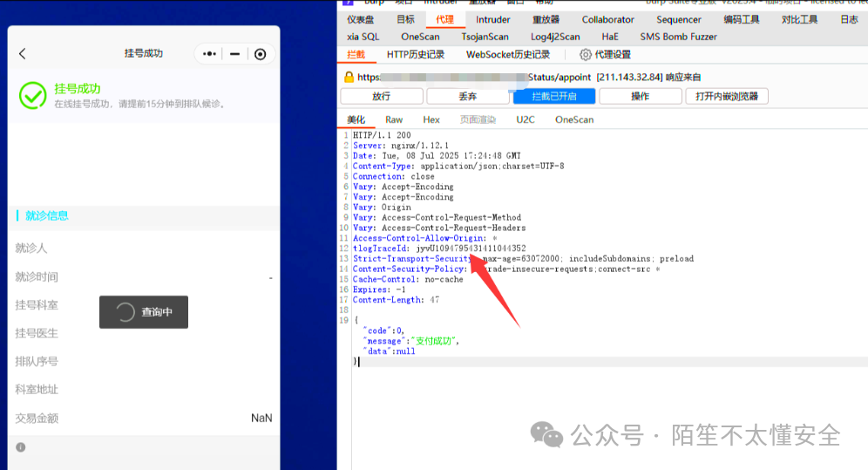This screenshot has width=868, height=470.
Task: Select the 美化 view tab
Action: [356, 119]
